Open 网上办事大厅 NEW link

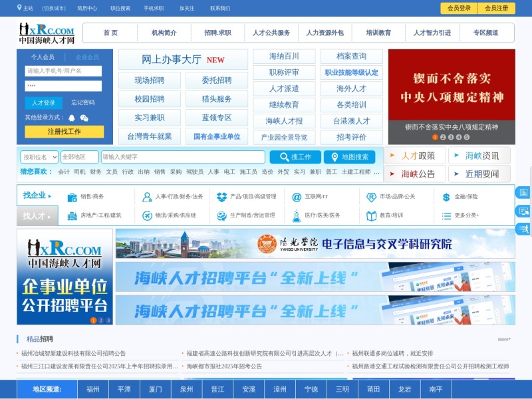pos(184,60)
